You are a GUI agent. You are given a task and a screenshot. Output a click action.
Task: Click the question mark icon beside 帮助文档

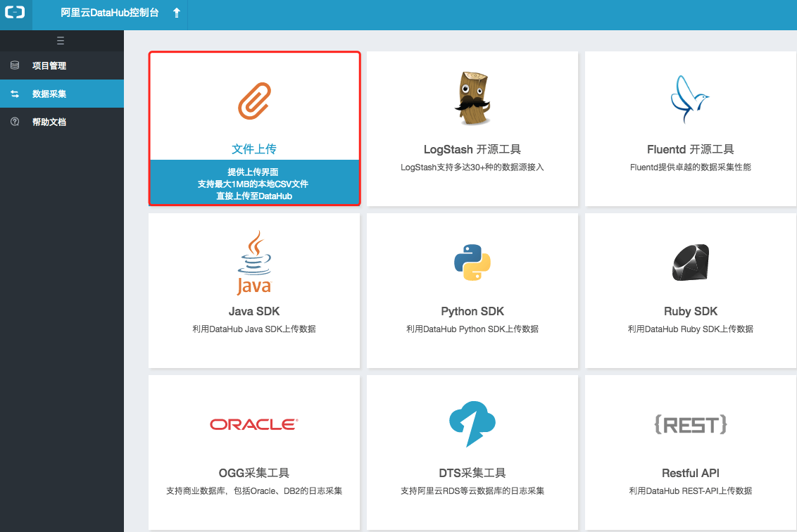point(15,122)
